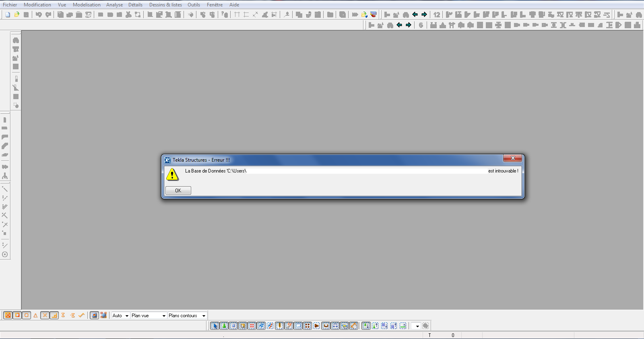The image size is (644, 339).
Task: Toggle the perpendicular corner snap switch
Action: point(54,315)
